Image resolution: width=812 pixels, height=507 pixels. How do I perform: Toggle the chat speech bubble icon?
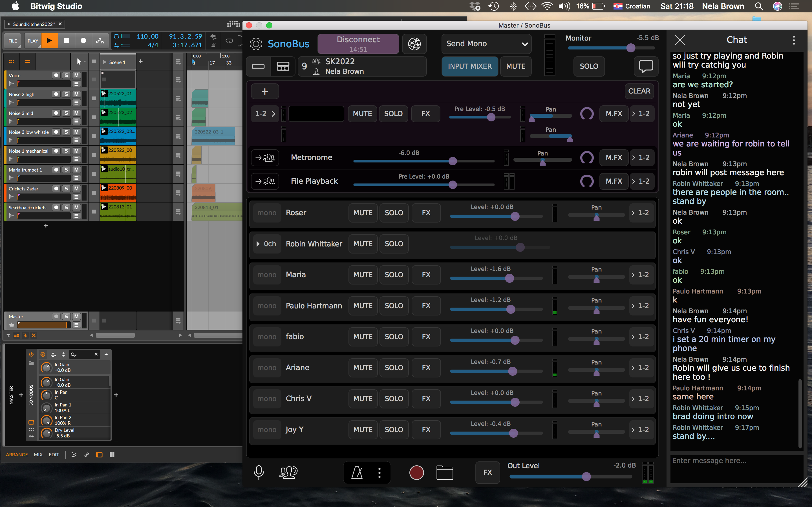(x=646, y=66)
